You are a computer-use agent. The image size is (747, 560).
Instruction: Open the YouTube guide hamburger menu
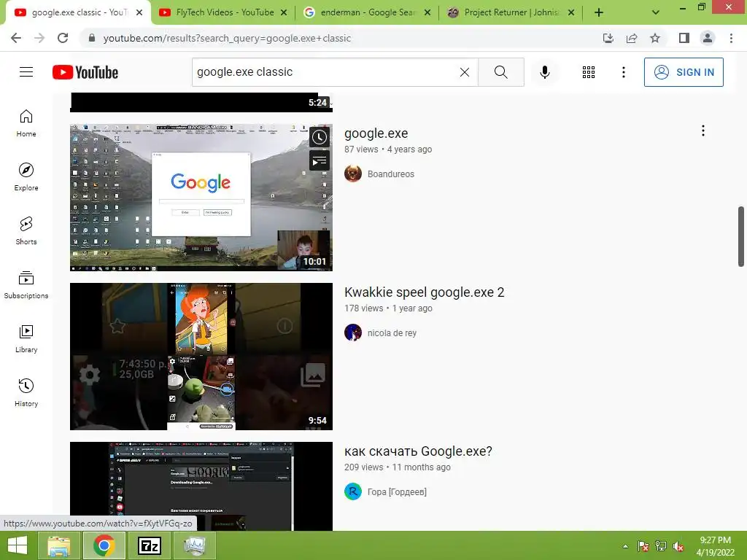[26, 72]
